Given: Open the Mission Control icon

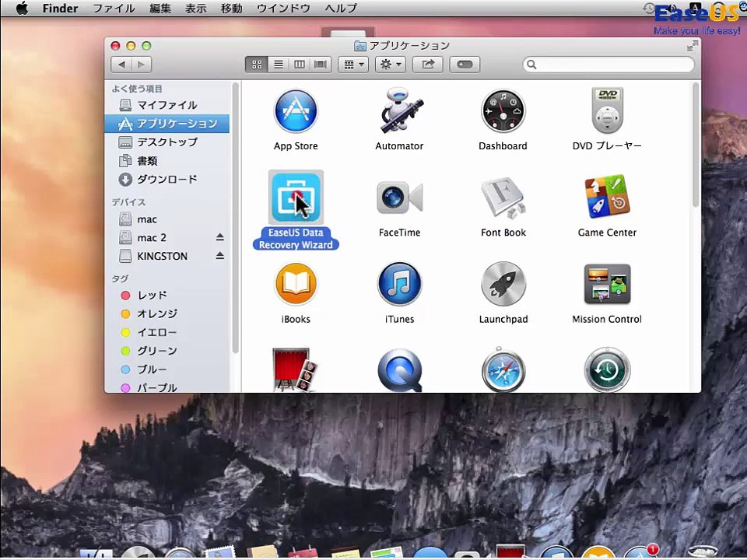Looking at the screenshot, I should [607, 284].
